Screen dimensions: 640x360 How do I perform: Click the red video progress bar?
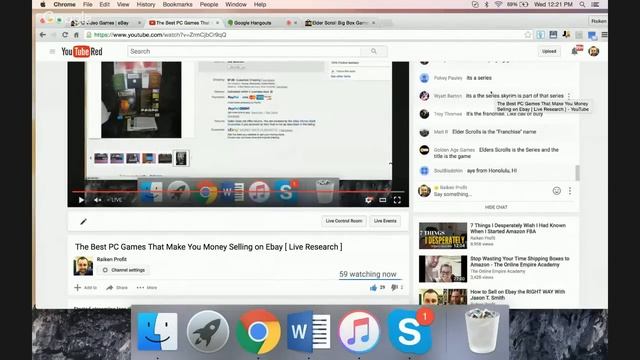[x=238, y=191]
